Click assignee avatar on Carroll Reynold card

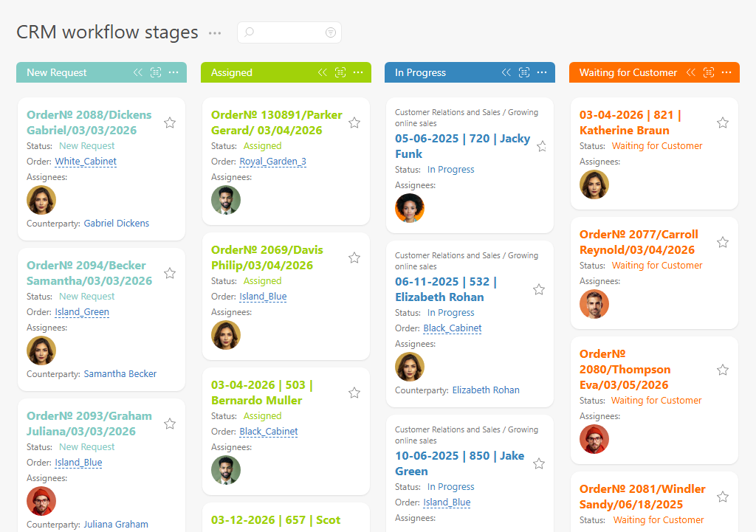(x=594, y=304)
